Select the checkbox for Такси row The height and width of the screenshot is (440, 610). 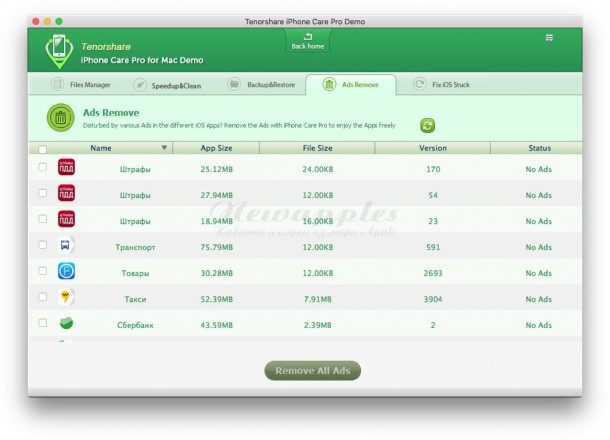(42, 297)
